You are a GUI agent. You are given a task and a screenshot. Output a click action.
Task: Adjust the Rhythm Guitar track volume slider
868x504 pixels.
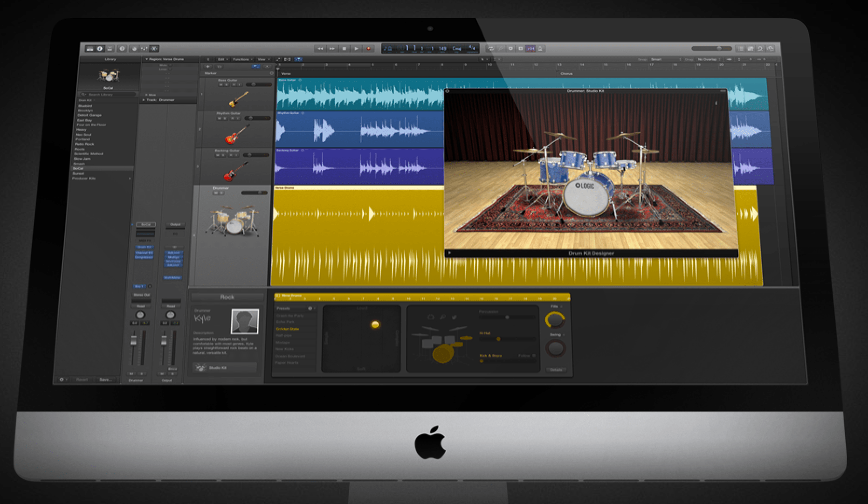(257, 118)
